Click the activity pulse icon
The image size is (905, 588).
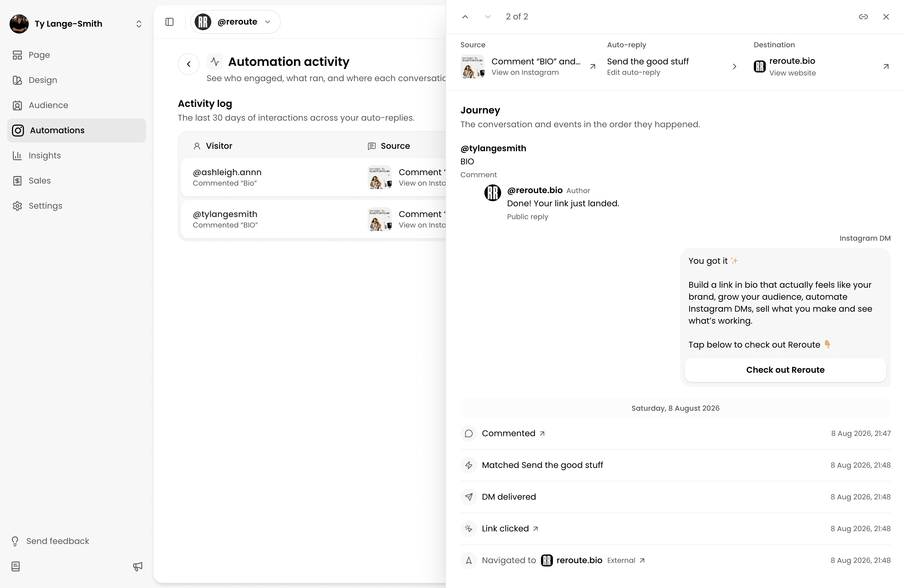pyautogui.click(x=215, y=61)
